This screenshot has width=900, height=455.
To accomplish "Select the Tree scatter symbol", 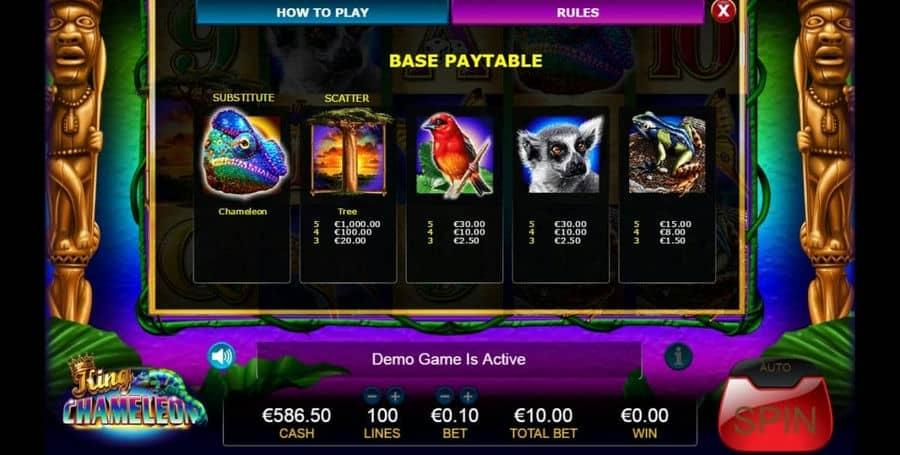I will pyautogui.click(x=348, y=152).
